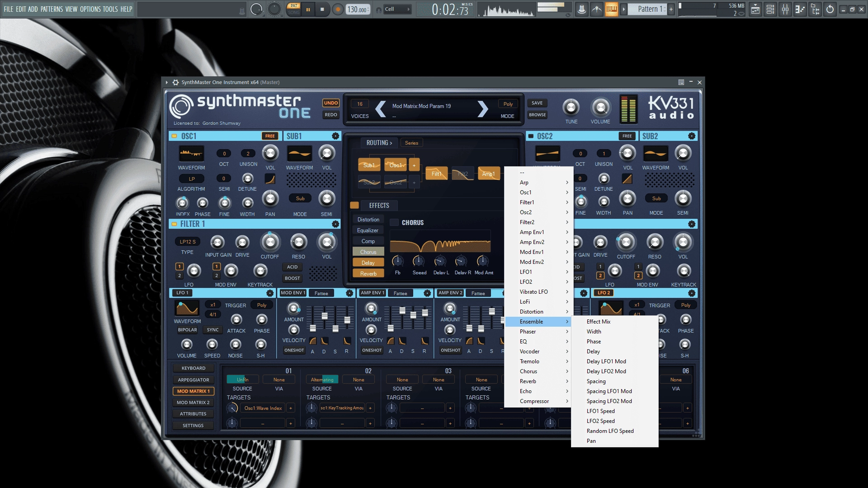Select Effect Mix in Ensemble submenu

point(614,322)
